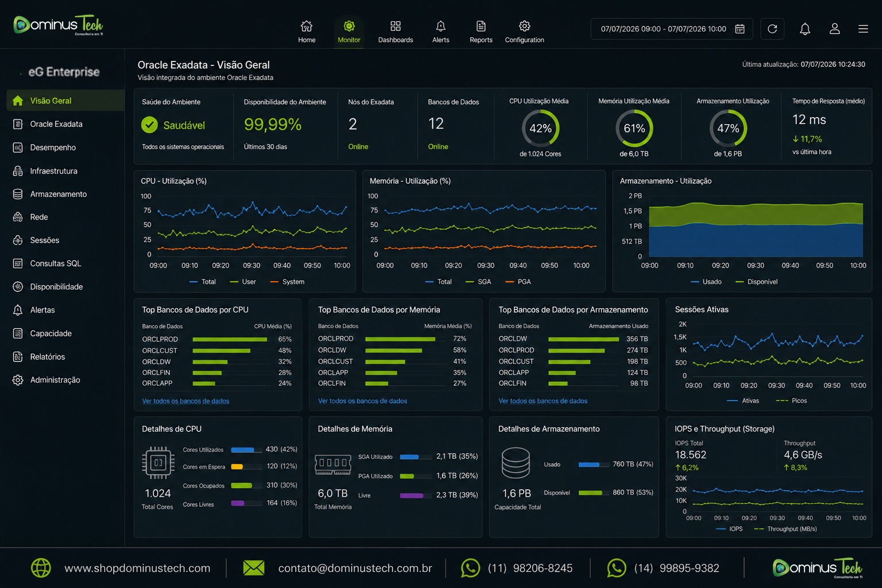The width and height of the screenshot is (882, 588).
Task: Open the notifications bell in the header
Action: [x=805, y=29]
